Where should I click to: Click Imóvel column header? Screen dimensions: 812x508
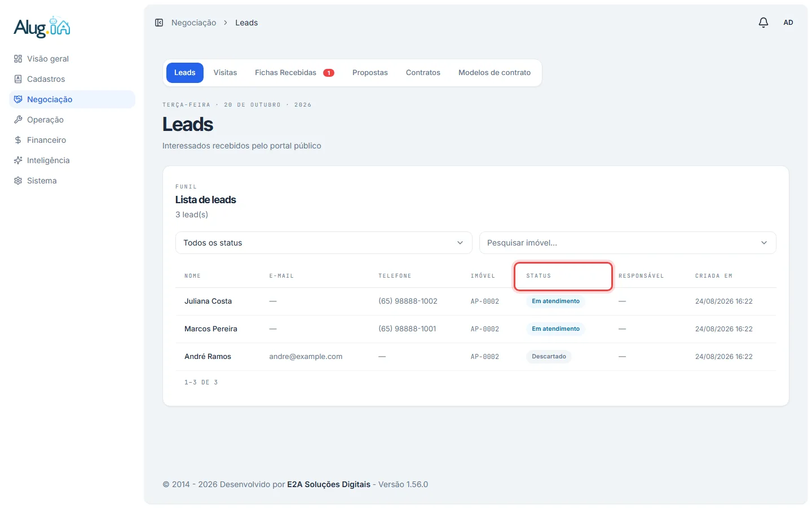point(483,276)
